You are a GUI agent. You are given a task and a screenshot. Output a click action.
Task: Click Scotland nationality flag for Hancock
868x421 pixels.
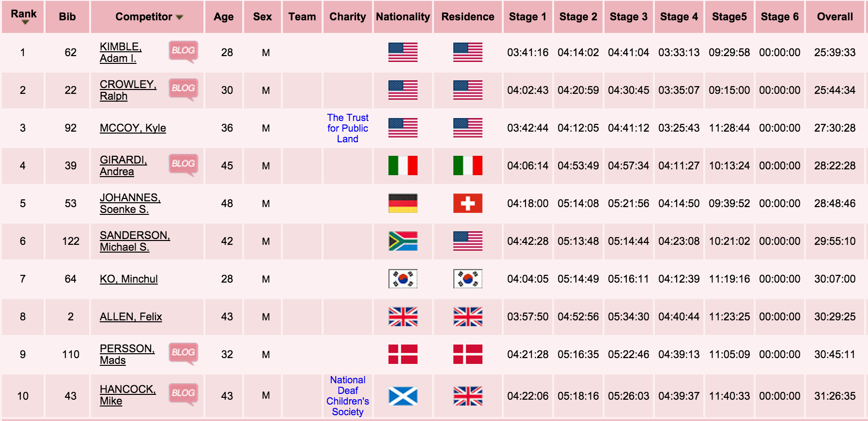(x=403, y=396)
